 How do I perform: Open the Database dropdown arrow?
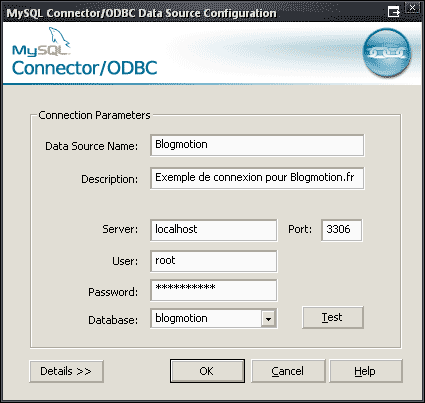point(268,319)
